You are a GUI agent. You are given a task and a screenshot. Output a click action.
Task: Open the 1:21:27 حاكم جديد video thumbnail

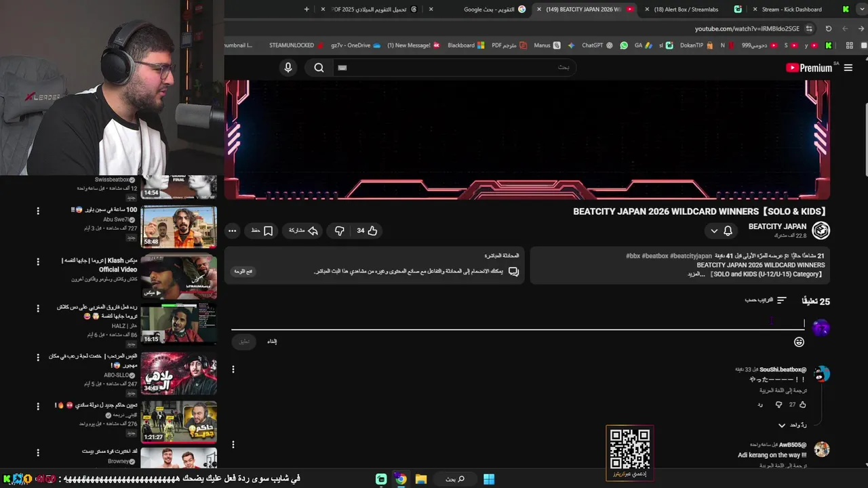(179, 422)
